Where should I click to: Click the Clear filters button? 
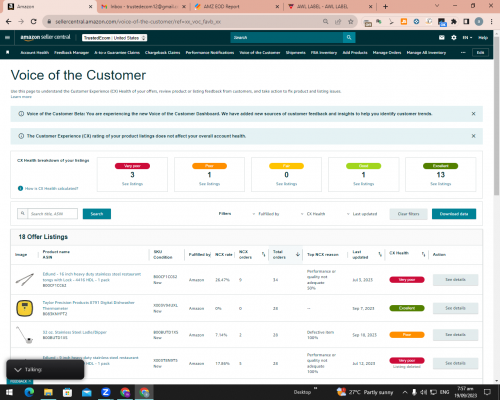(x=408, y=214)
